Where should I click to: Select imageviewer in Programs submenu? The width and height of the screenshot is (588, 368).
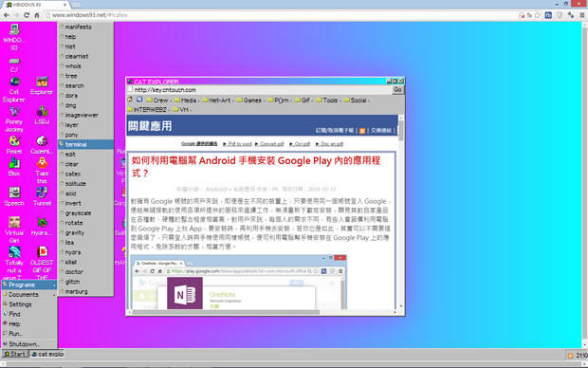[86, 115]
